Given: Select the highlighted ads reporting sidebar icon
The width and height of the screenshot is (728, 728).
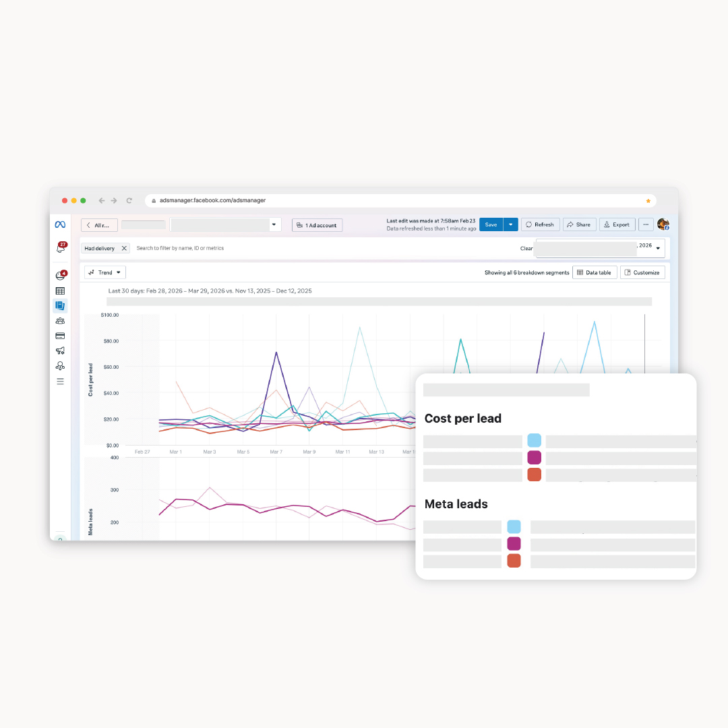Looking at the screenshot, I should pyautogui.click(x=60, y=305).
